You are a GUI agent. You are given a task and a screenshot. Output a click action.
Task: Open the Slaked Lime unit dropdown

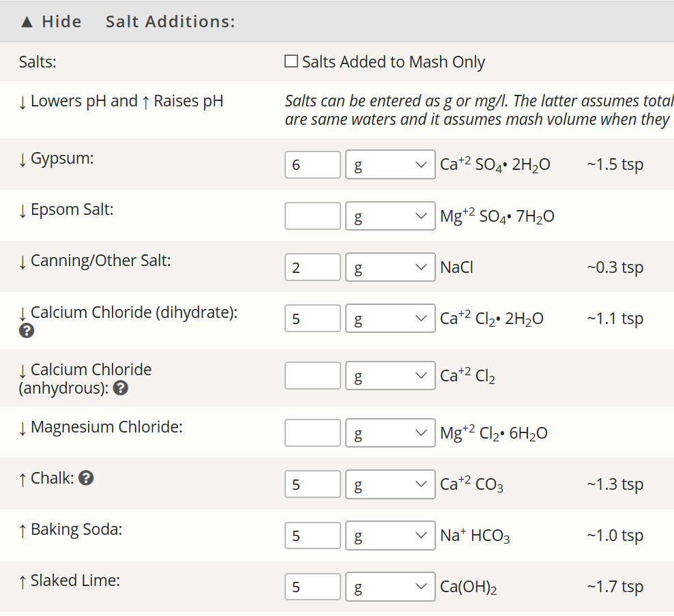coord(390,587)
